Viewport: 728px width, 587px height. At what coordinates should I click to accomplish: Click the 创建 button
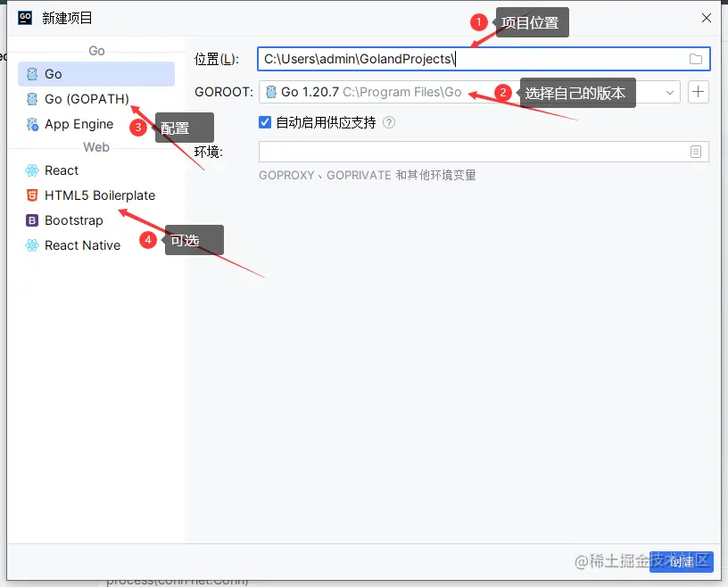pos(681,562)
